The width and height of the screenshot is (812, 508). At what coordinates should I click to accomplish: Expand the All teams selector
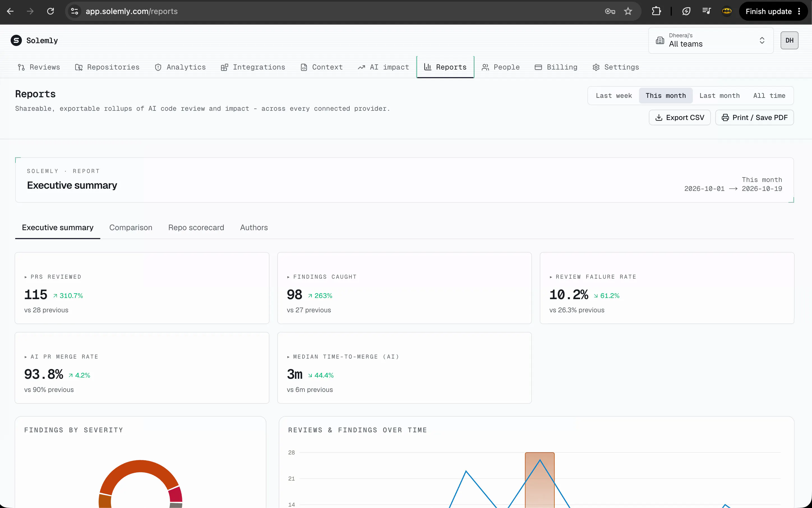click(711, 40)
